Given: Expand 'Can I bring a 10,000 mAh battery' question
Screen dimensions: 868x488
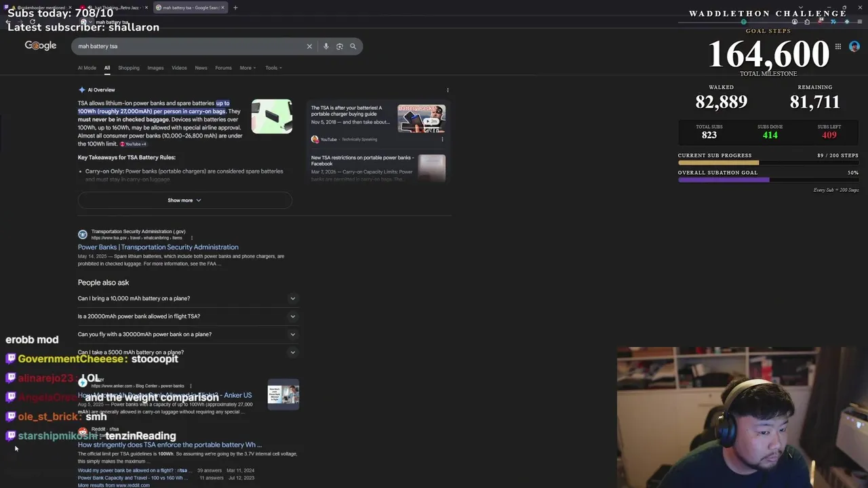Looking at the screenshot, I should click(187, 298).
